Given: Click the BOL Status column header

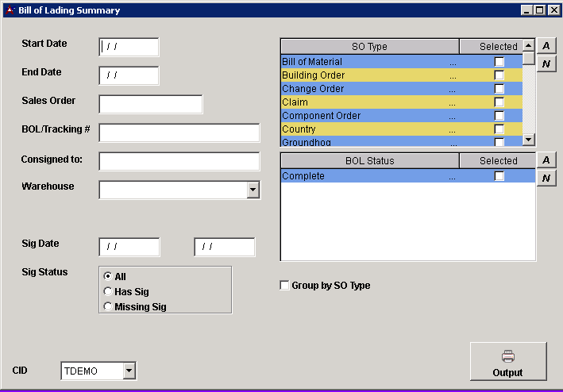Looking at the screenshot, I should coord(369,161).
